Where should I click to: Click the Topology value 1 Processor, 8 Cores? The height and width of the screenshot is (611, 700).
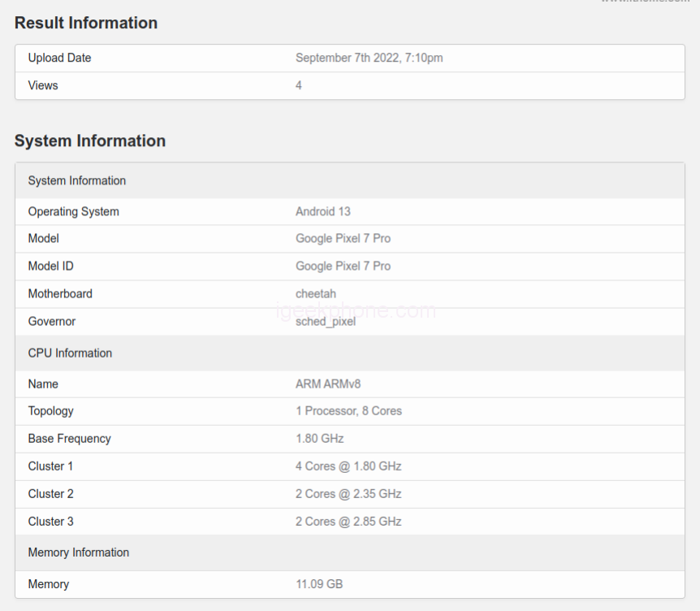pos(348,411)
